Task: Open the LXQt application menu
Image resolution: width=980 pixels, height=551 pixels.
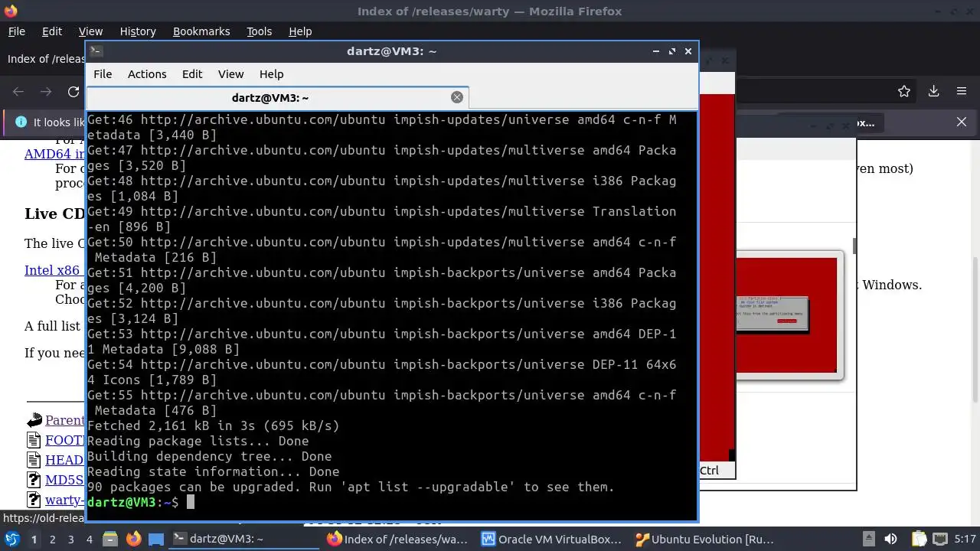Action: tap(11, 539)
